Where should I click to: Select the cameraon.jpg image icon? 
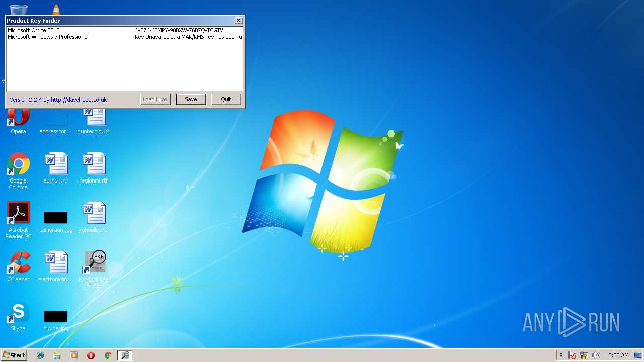coord(56,220)
